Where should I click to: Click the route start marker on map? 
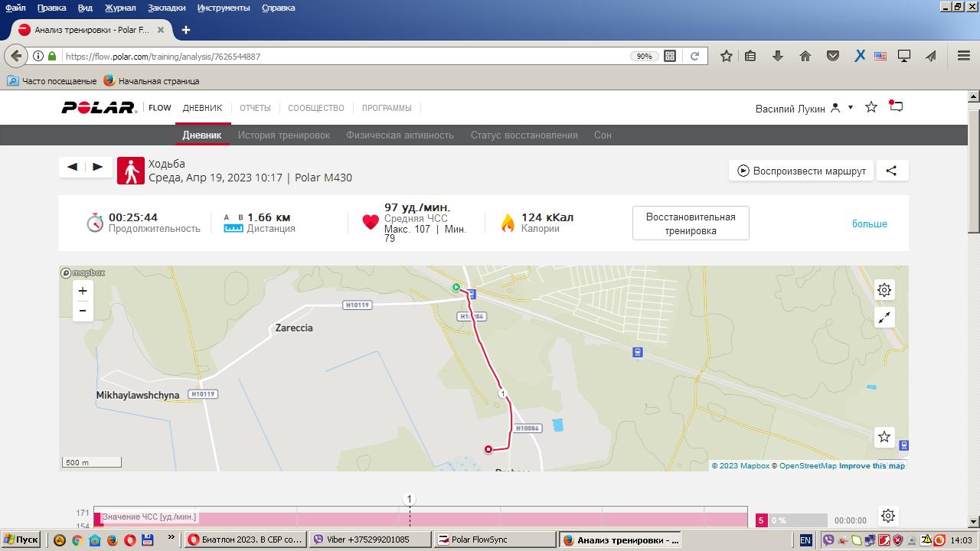point(456,288)
